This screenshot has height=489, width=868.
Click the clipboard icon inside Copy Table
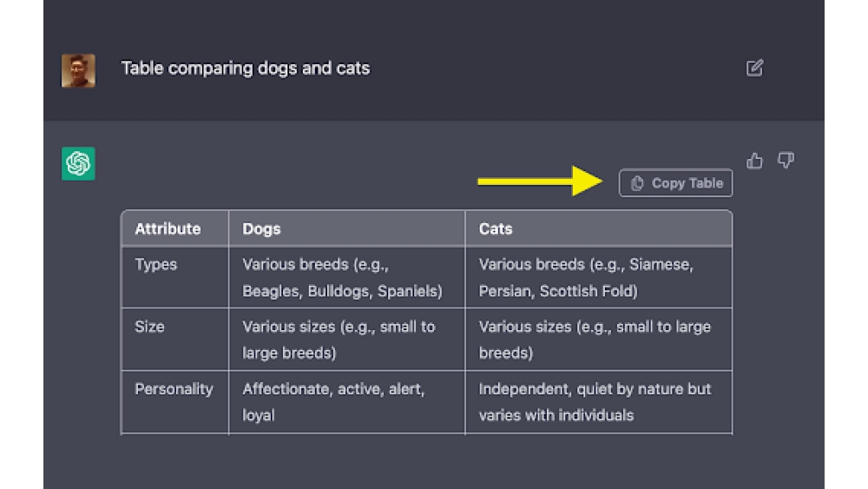pos(637,183)
